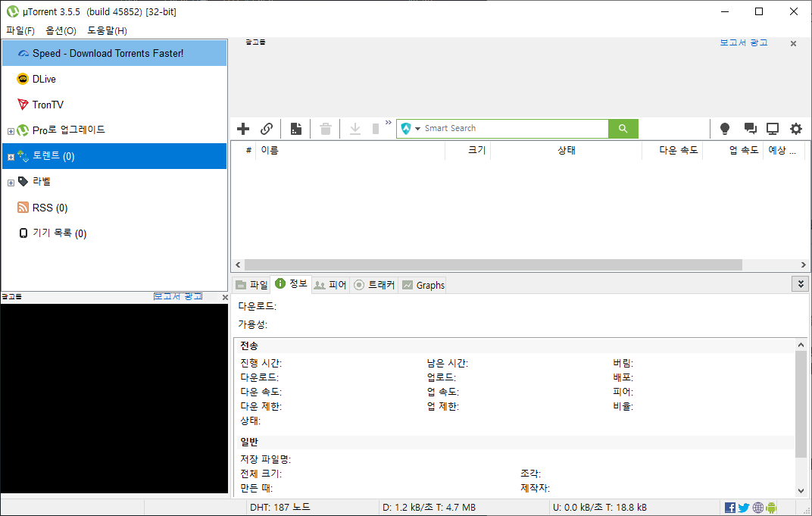
Task: Collapse the info panel with double chevron
Action: 800,283
